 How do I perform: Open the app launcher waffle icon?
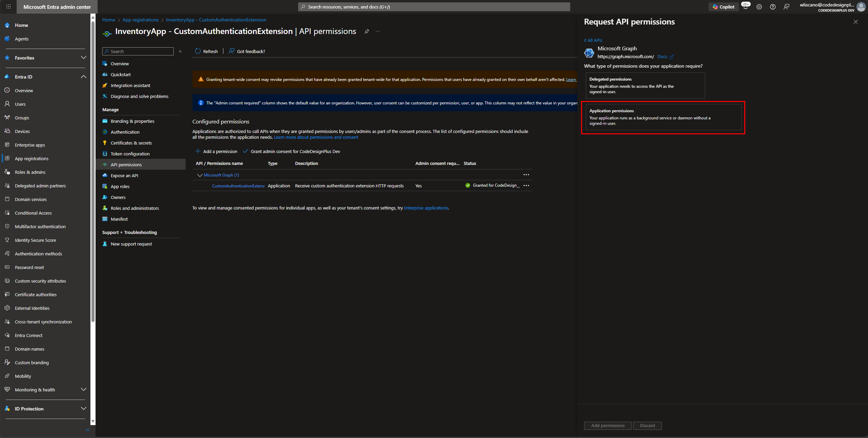(8, 7)
